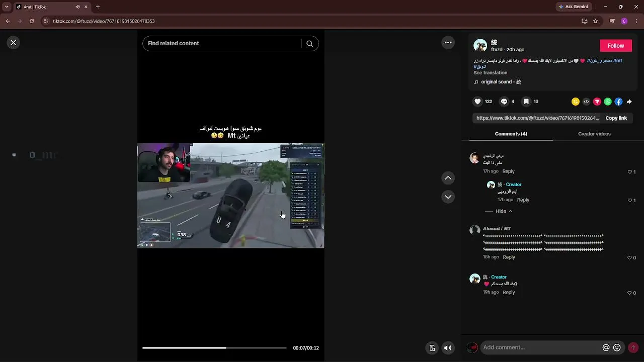The width and height of the screenshot is (644, 362).
Task: Select the video URL text field
Action: point(537,118)
